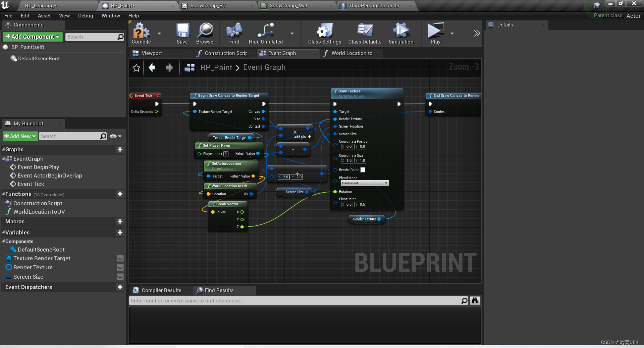Expand the Play options arrow

click(x=452, y=33)
